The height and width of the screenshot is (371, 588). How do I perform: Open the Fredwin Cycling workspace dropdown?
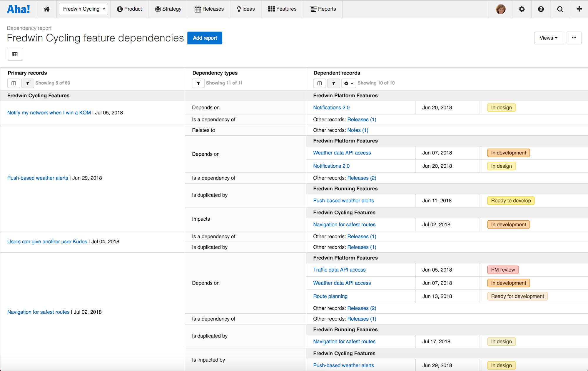click(83, 9)
